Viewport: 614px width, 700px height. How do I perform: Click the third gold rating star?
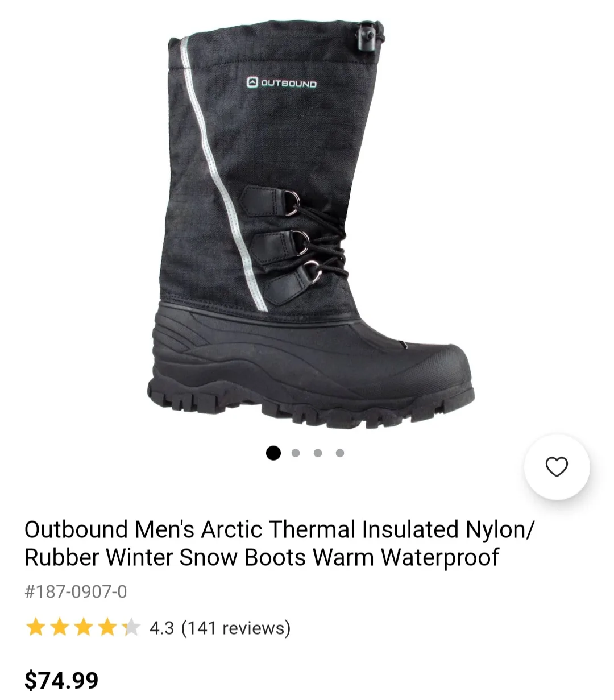(84, 628)
